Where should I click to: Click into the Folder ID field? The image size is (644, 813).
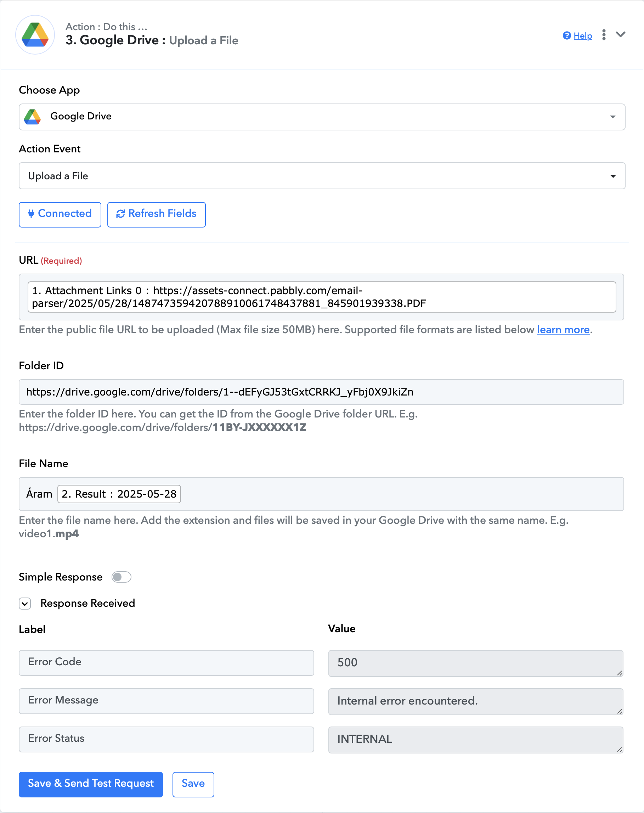321,392
